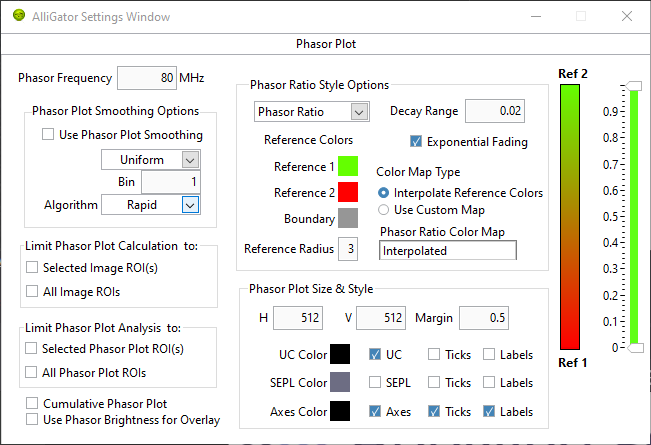The image size is (651, 445).
Task: Click the bottom handle of the ratio slider
Action: [x=635, y=348]
